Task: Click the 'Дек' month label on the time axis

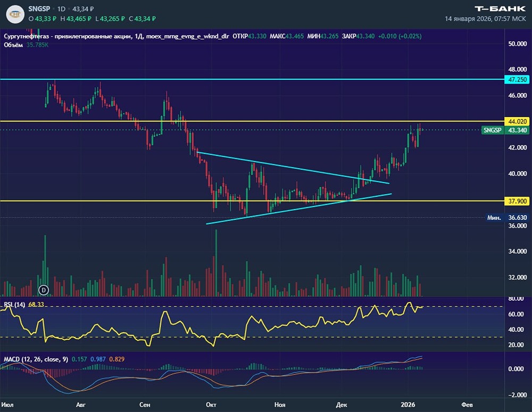Action: tap(342, 405)
